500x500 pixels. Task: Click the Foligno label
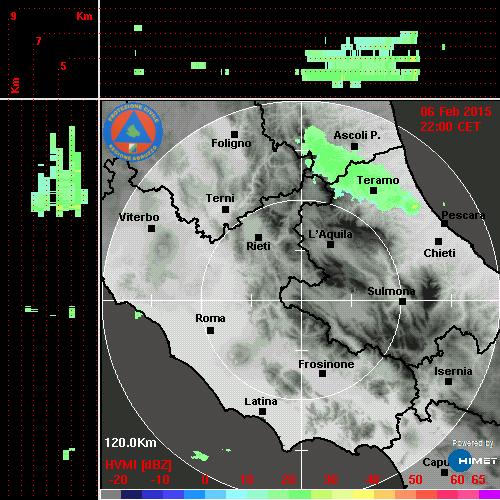(x=231, y=143)
